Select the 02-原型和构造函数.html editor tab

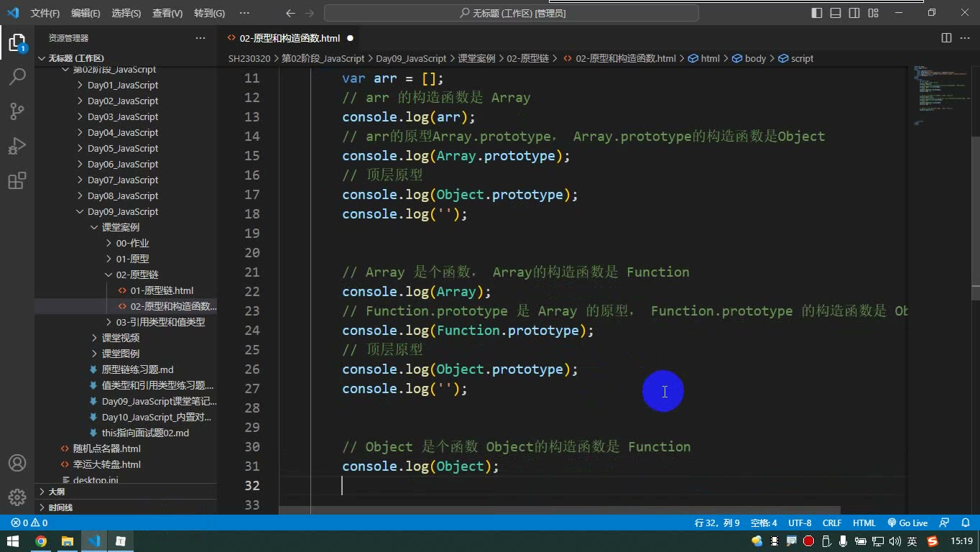pyautogui.click(x=289, y=38)
